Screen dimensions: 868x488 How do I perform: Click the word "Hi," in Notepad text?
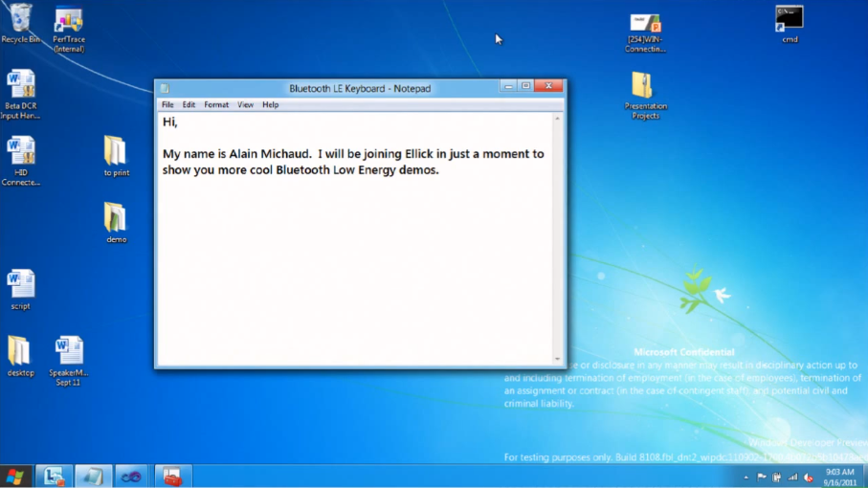point(170,122)
